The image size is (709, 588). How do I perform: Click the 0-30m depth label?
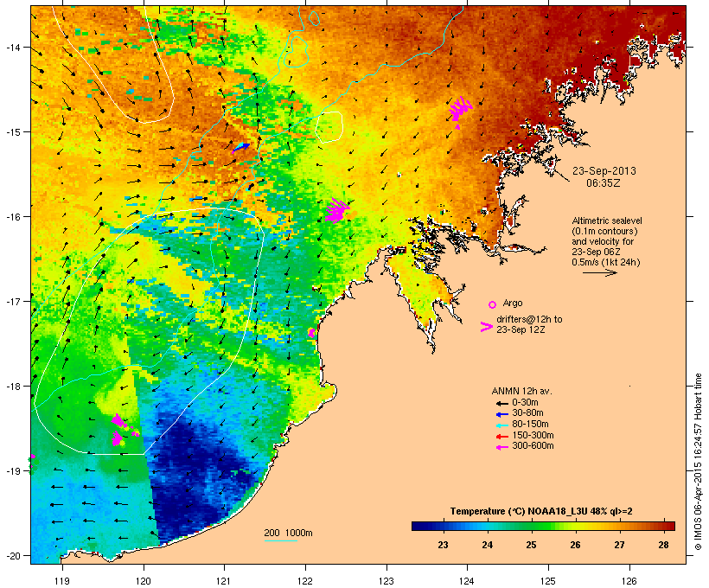click(525, 403)
